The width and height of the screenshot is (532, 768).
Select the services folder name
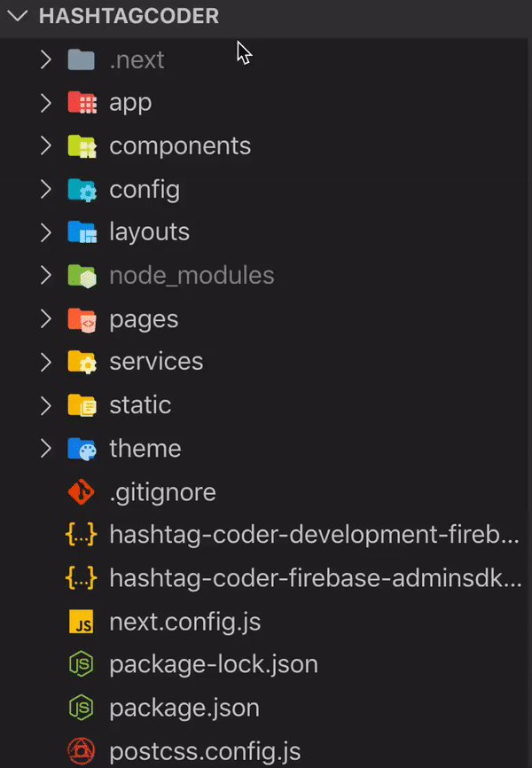pyautogui.click(x=156, y=362)
